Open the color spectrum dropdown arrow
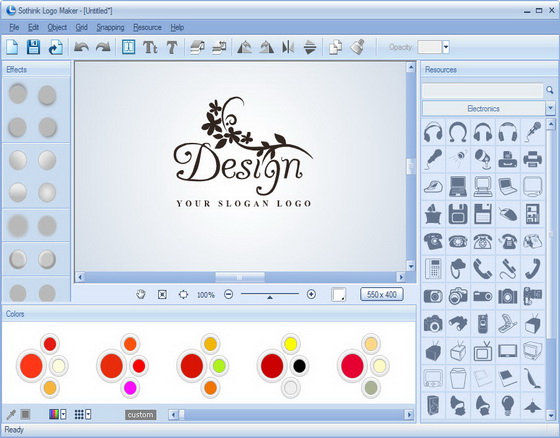 pyautogui.click(x=63, y=414)
